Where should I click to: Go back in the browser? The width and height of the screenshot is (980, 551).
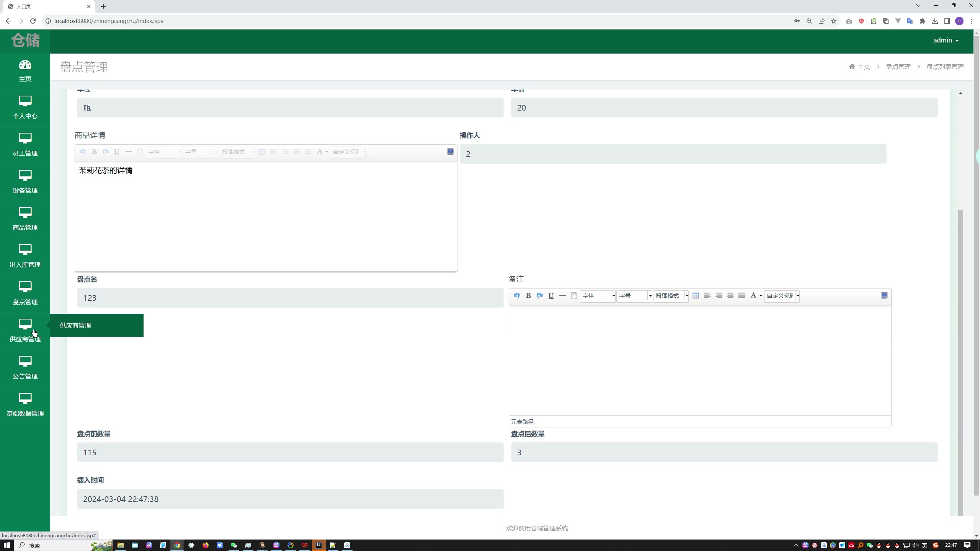point(8,21)
